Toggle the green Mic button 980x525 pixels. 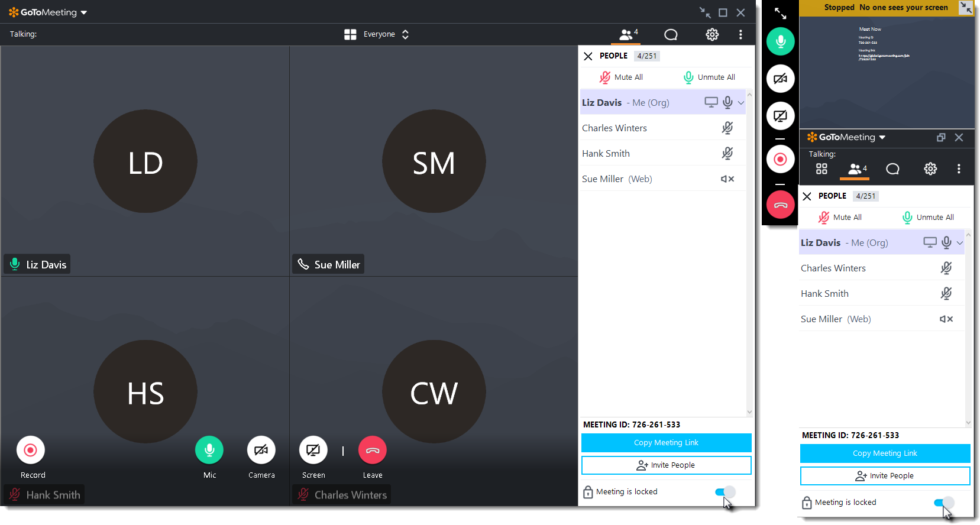point(209,451)
